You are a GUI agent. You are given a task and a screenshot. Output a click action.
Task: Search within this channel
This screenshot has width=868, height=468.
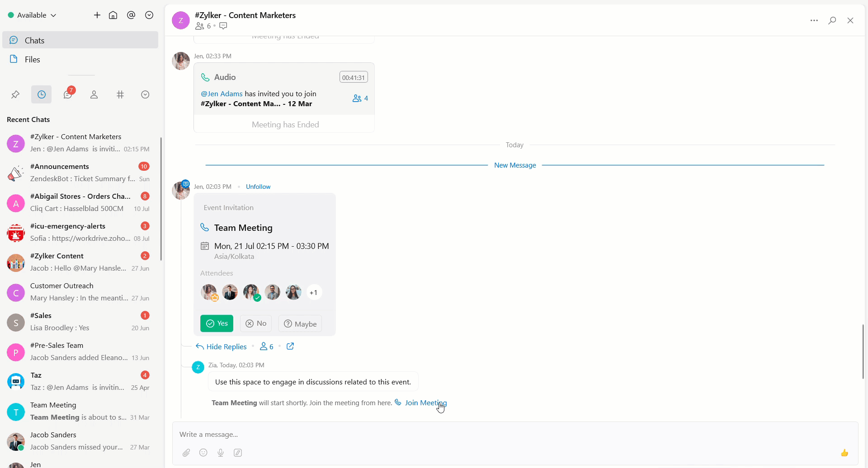point(832,20)
